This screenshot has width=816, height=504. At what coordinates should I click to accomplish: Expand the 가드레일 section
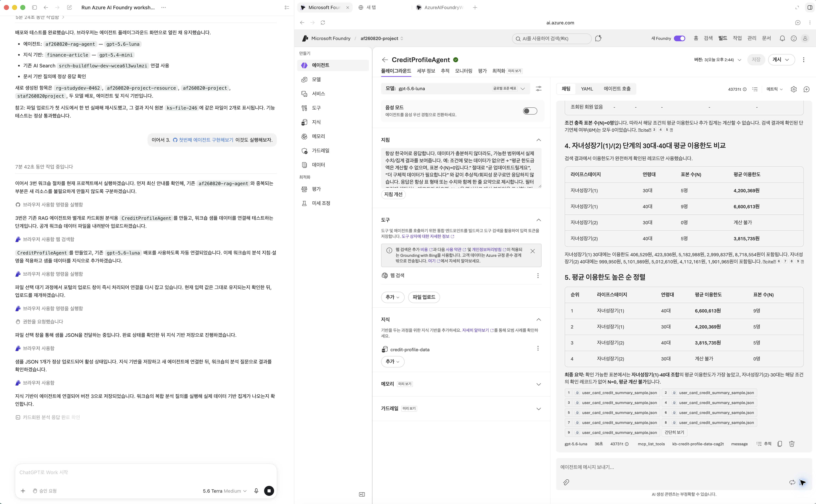[x=538, y=409]
